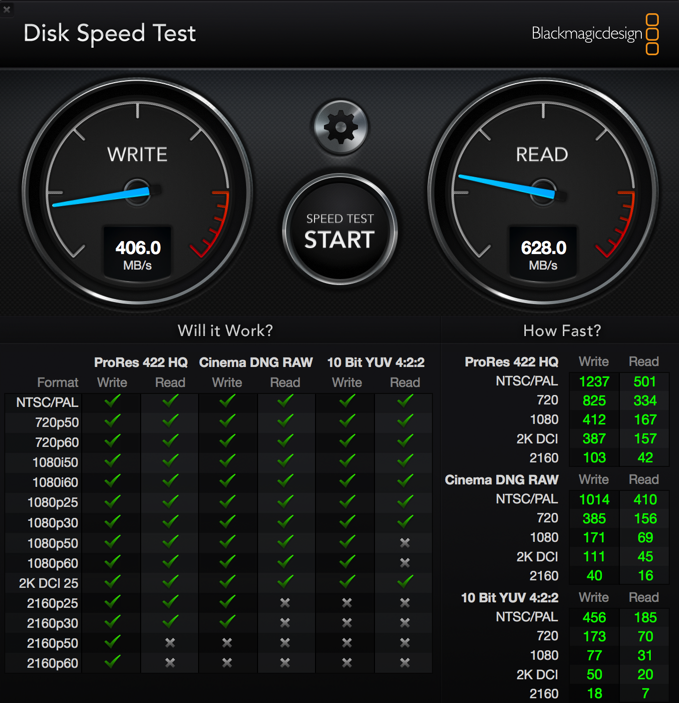This screenshot has width=679, height=703.
Task: Select the NTSC/PAL format row label
Action: (x=47, y=403)
